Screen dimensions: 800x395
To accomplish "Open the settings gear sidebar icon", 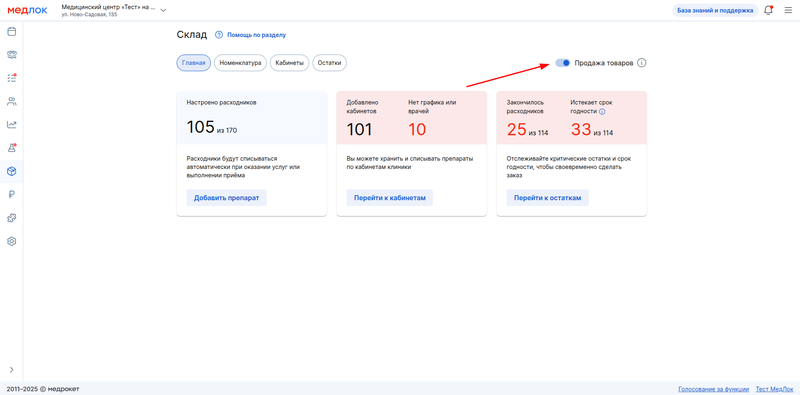I will tap(11, 241).
